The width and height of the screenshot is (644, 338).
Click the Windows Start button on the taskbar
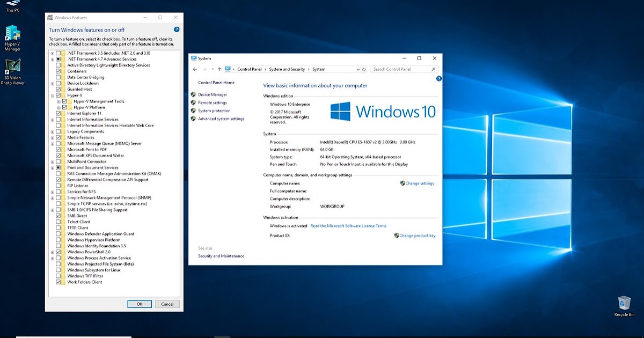[5, 335]
